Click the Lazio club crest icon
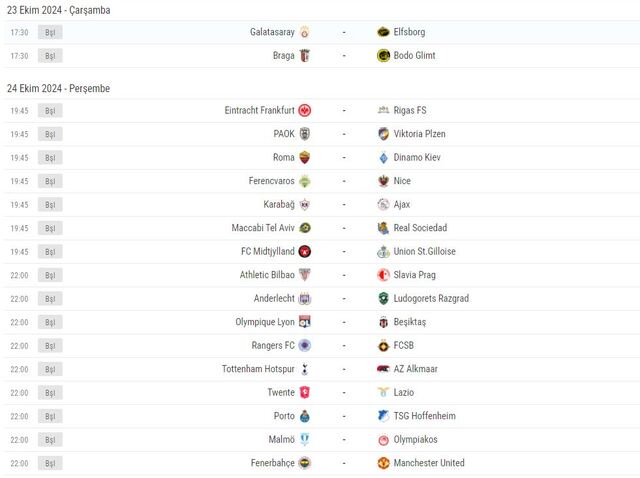 pyautogui.click(x=383, y=393)
